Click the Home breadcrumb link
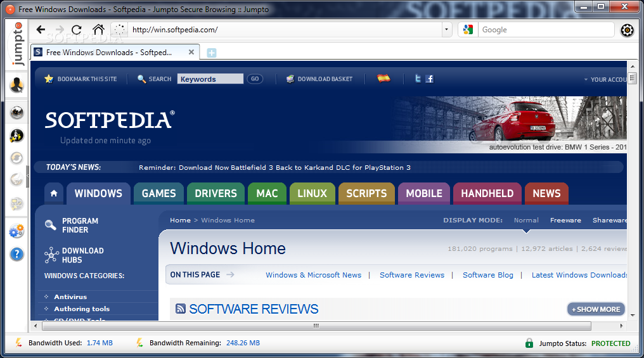Screen dimensions: 644x358 (x=180, y=221)
